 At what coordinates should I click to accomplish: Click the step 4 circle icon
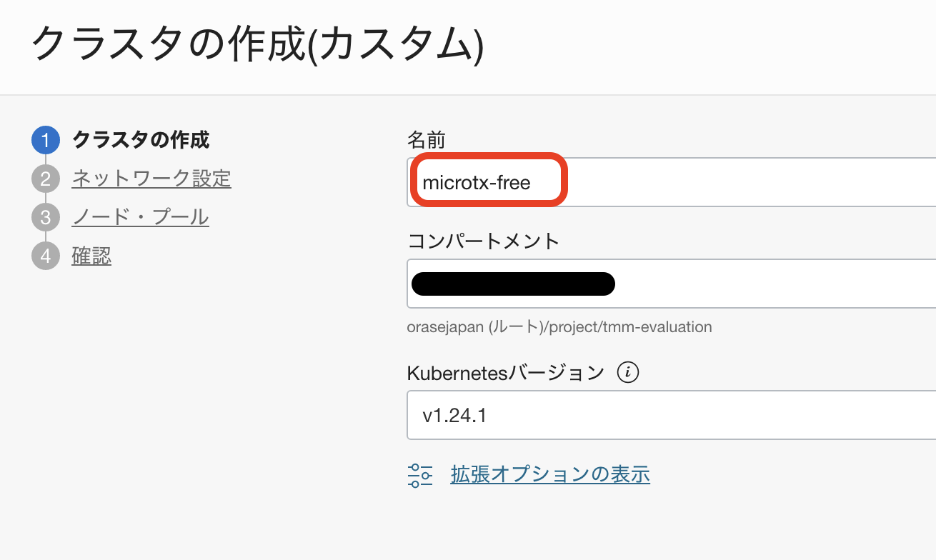tap(46, 256)
